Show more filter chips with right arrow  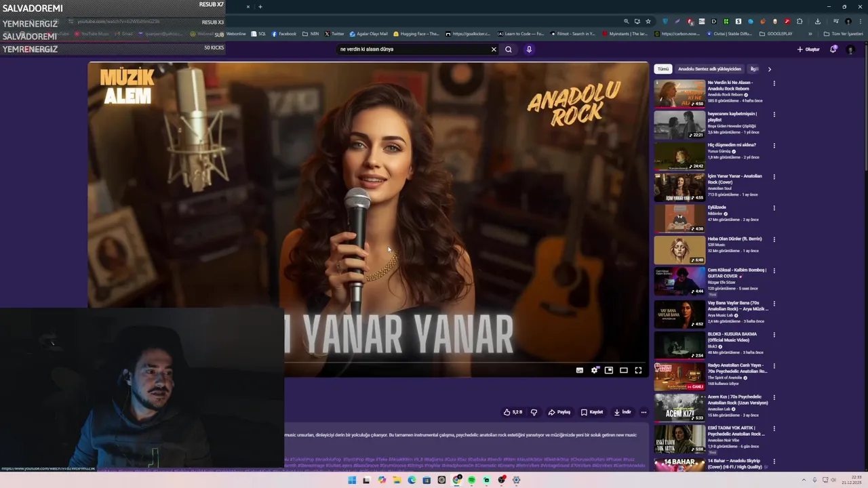click(769, 69)
